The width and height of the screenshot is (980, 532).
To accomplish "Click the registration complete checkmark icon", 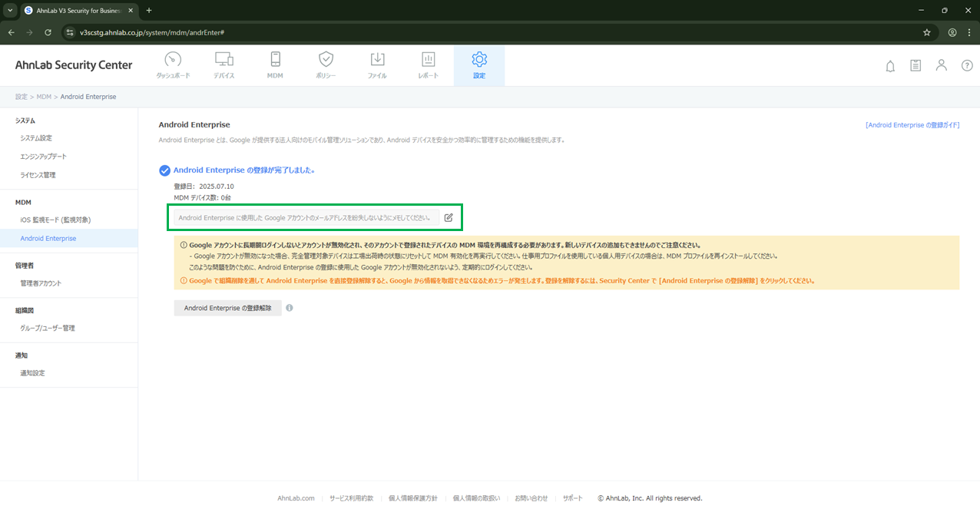I will click(x=164, y=170).
